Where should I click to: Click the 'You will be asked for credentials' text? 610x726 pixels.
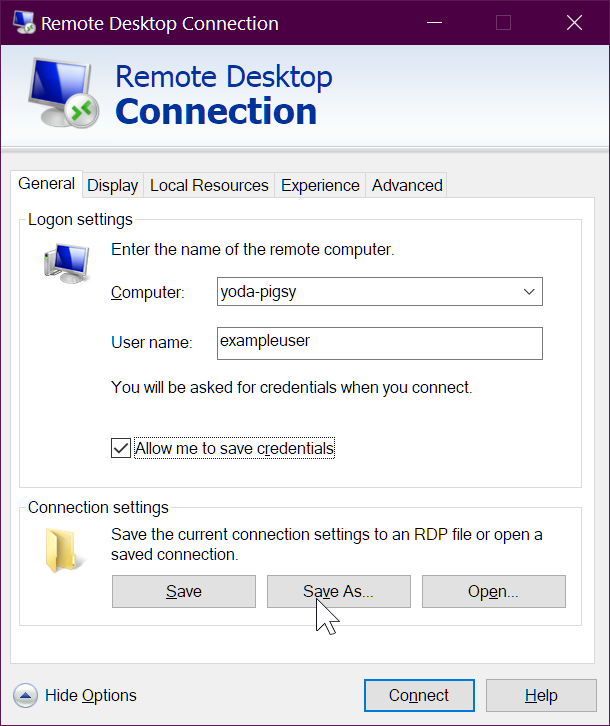292,388
